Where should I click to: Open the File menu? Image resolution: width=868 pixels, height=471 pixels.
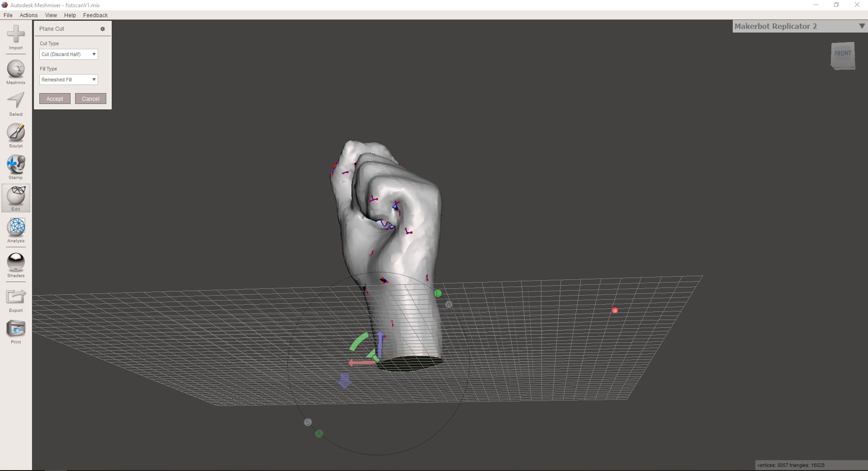pyautogui.click(x=8, y=15)
